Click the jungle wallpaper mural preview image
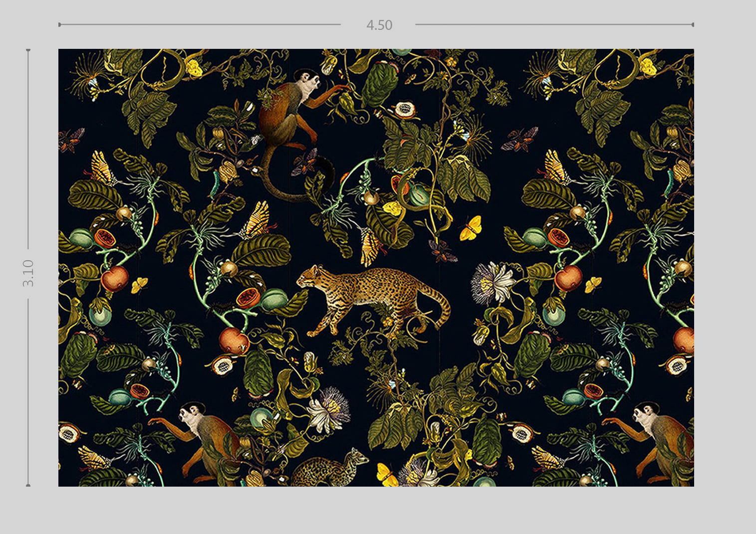The height and width of the screenshot is (534, 756). coord(376,267)
